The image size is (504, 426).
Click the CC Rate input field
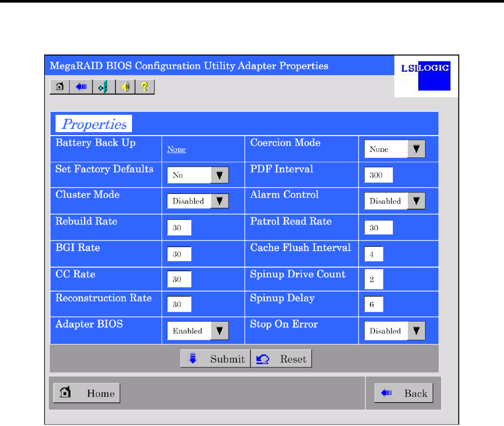(179, 279)
